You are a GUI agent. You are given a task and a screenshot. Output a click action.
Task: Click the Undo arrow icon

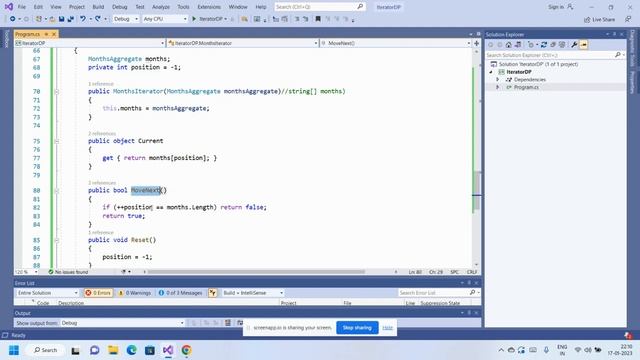[x=83, y=19]
